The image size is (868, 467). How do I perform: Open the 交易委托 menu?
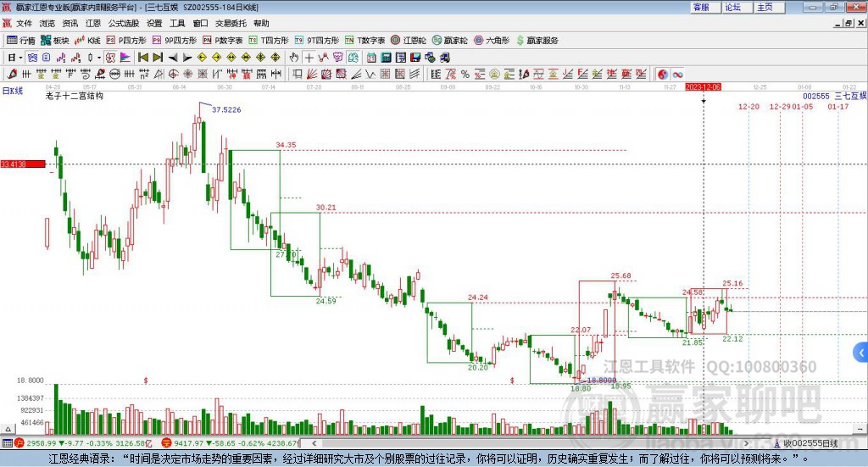231,23
